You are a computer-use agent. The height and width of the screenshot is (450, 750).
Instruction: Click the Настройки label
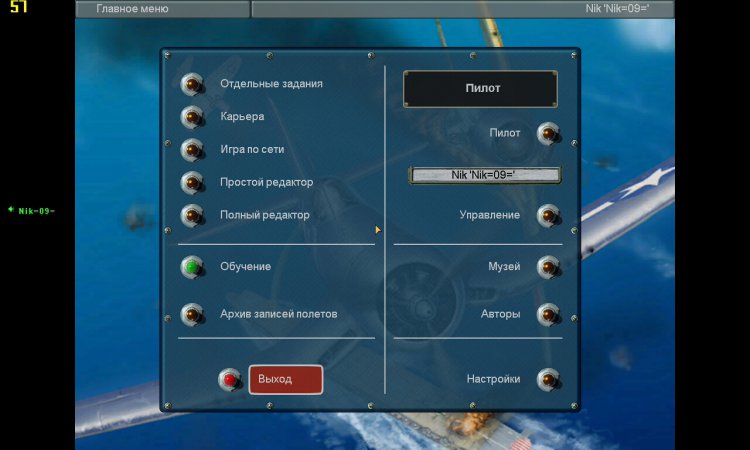tap(493, 379)
